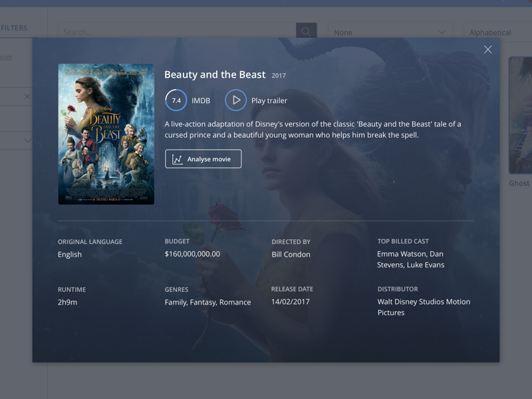Click the 7.4 rating progress ring
This screenshot has width=532, height=399.
click(x=175, y=100)
